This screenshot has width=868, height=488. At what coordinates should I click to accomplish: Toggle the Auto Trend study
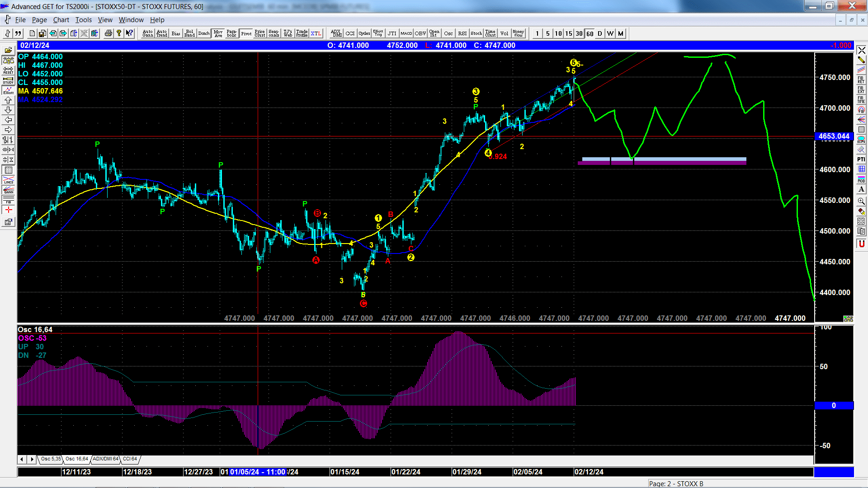[162, 33]
